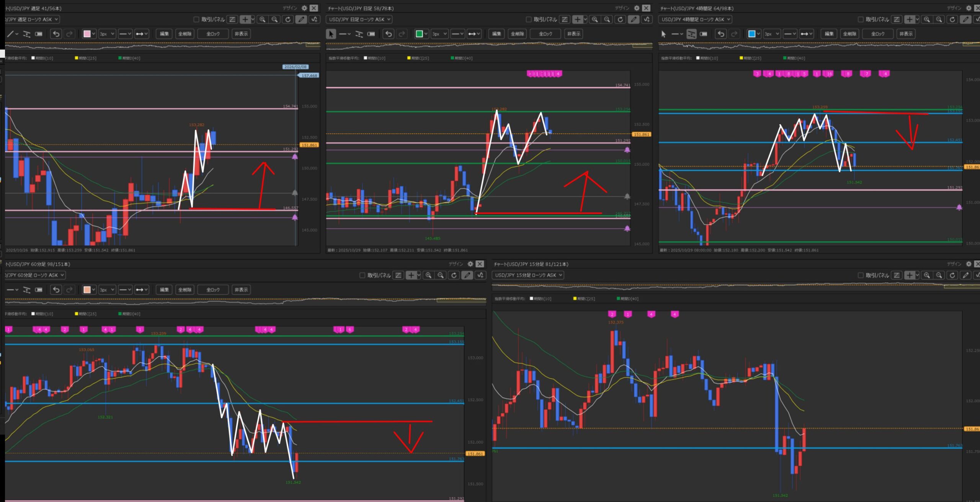
Task: Check 取引パネル box in 60-minute chart
Action: (362, 275)
